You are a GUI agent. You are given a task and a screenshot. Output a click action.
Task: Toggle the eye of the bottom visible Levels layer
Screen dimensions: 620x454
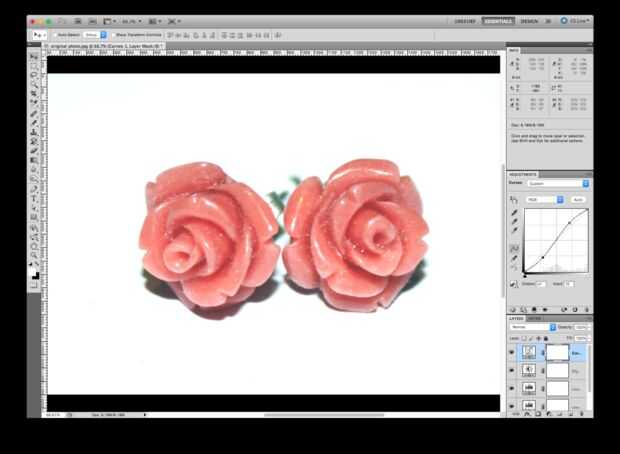pos(512,406)
